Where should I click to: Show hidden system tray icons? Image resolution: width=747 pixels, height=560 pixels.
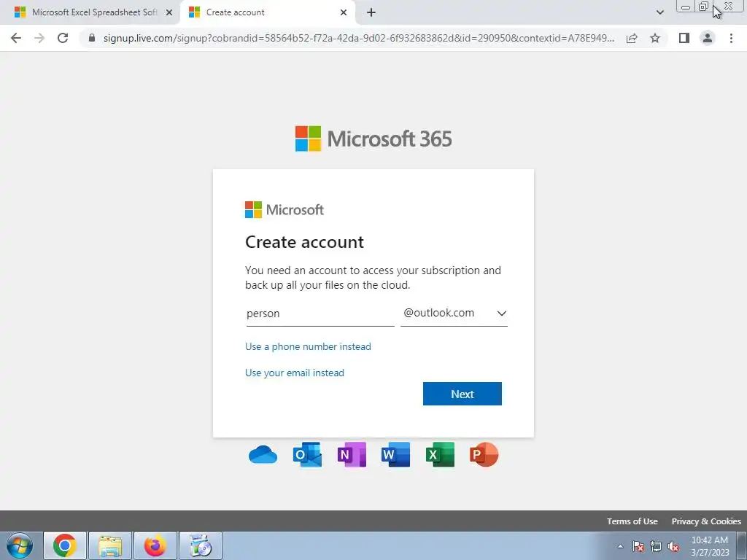click(x=620, y=546)
